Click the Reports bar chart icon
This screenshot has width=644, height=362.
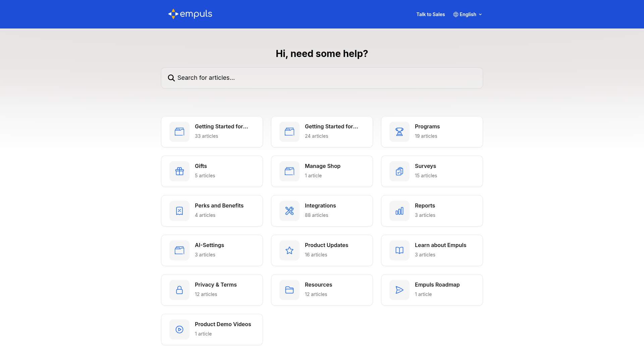[x=399, y=211]
